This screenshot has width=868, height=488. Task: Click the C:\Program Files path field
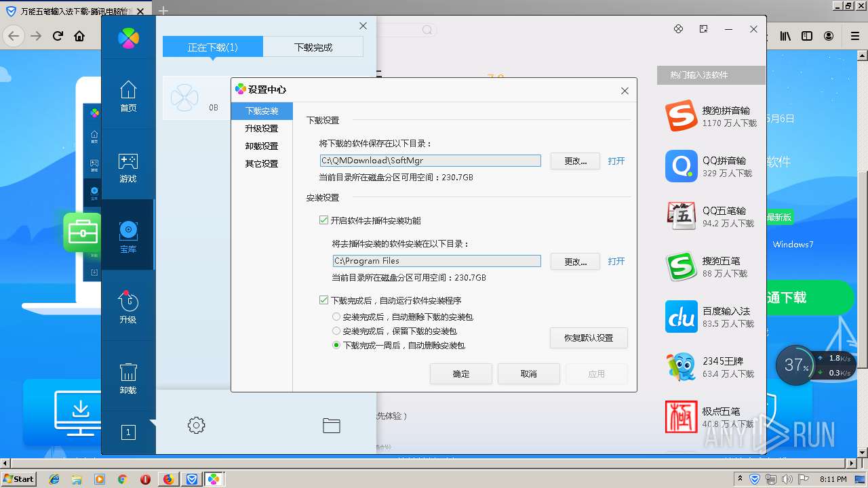point(437,261)
